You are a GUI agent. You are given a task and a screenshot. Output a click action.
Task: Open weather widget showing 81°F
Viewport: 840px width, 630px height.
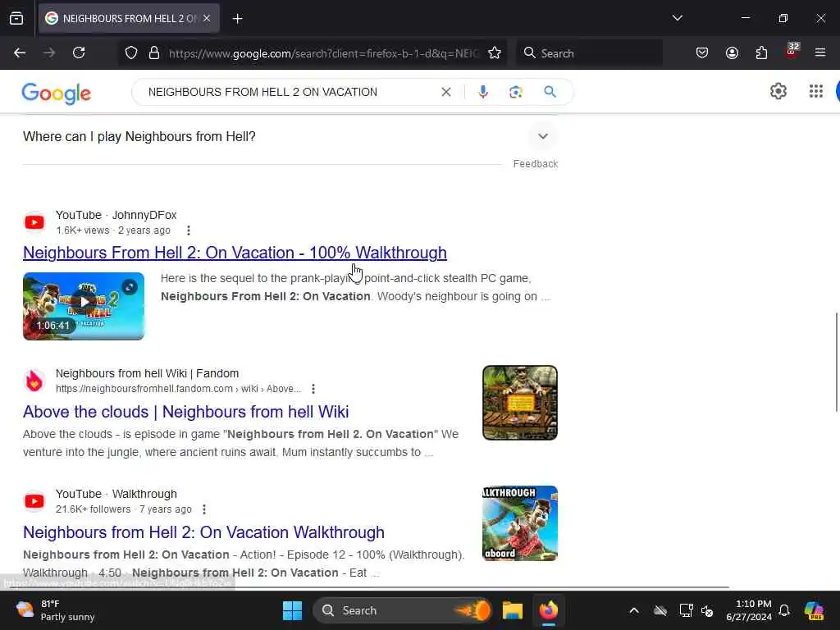coord(55,610)
